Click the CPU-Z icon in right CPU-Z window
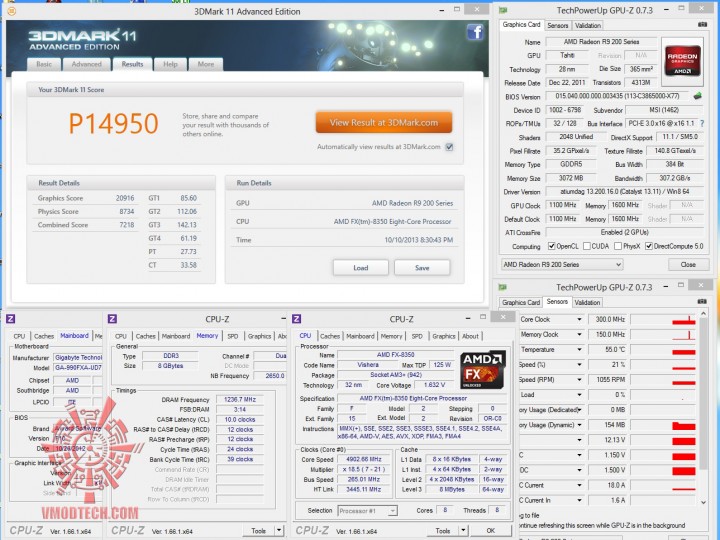720x540 pixels. [297, 319]
